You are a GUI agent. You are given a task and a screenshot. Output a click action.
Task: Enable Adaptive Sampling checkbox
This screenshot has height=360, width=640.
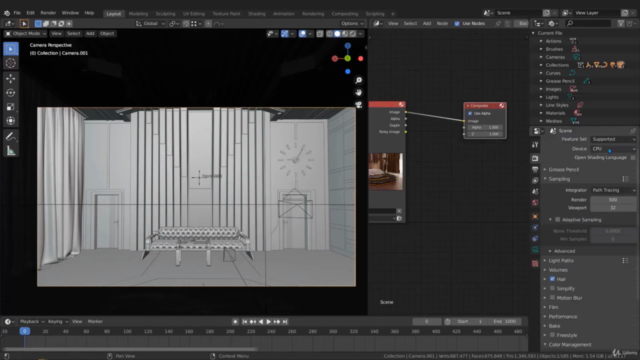[x=558, y=220]
